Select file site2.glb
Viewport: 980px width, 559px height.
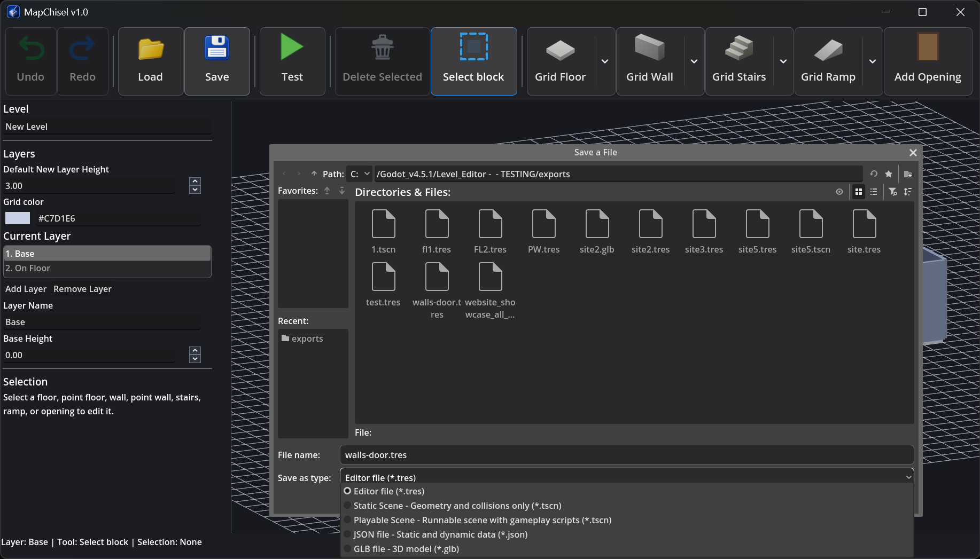pos(597,232)
